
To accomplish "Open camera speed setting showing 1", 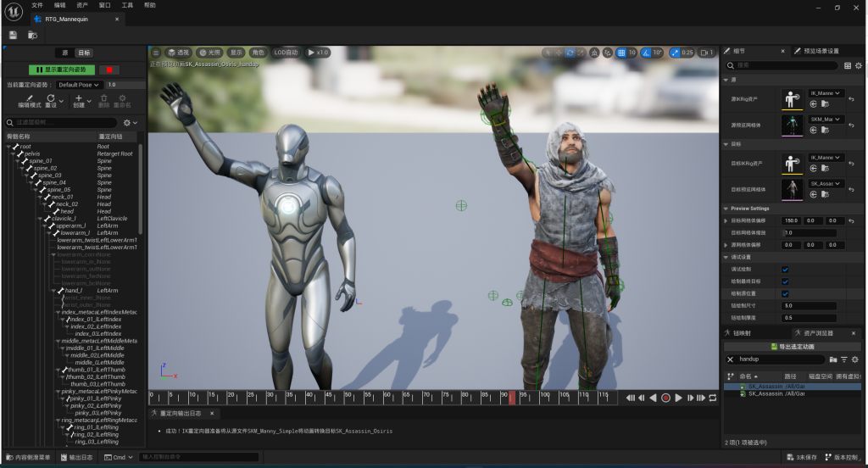I will click(706, 53).
